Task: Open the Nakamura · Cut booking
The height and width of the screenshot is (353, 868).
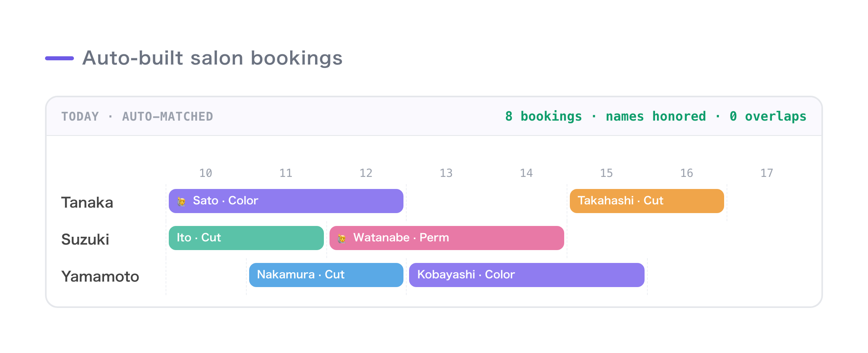Action: [x=326, y=275]
